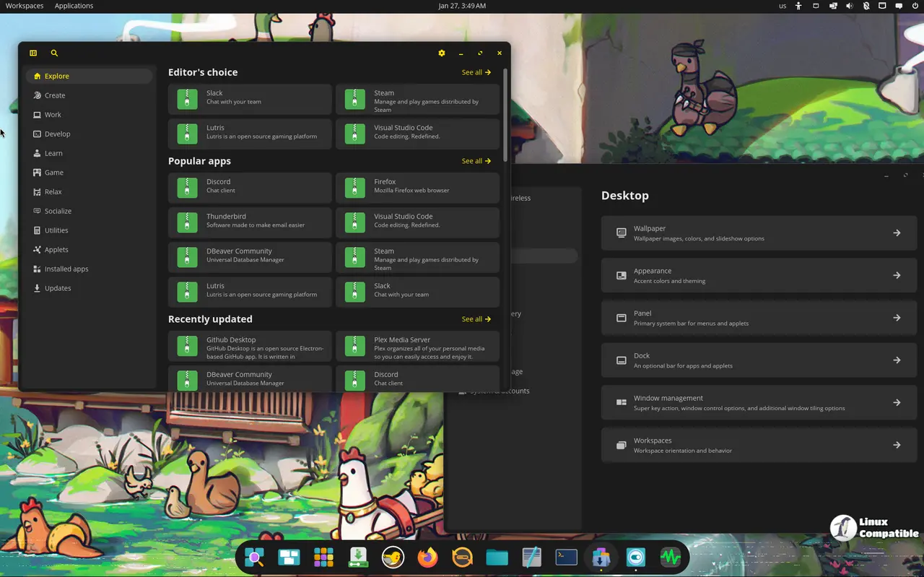924x577 pixels.
Task: Open the power menu icon in the top panel
Action: point(915,6)
